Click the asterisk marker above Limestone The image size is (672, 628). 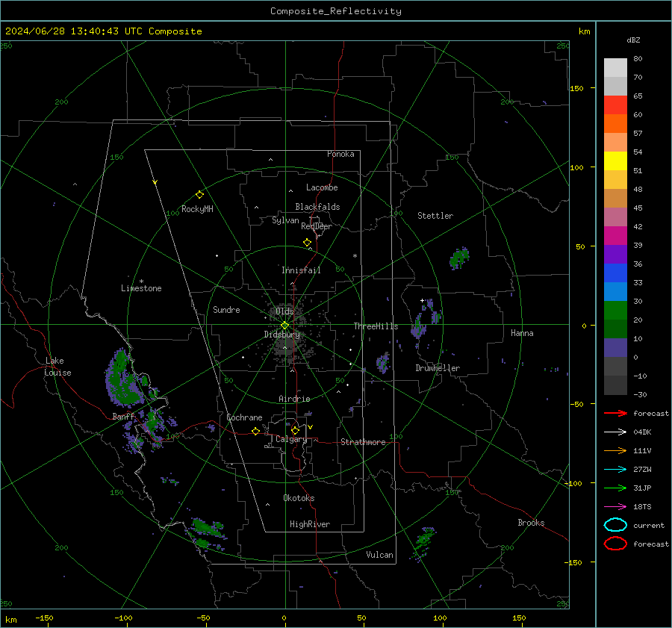(x=141, y=282)
